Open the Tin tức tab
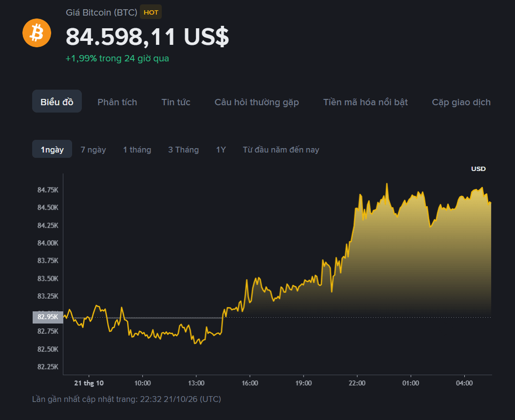The image size is (515, 420). point(176,102)
